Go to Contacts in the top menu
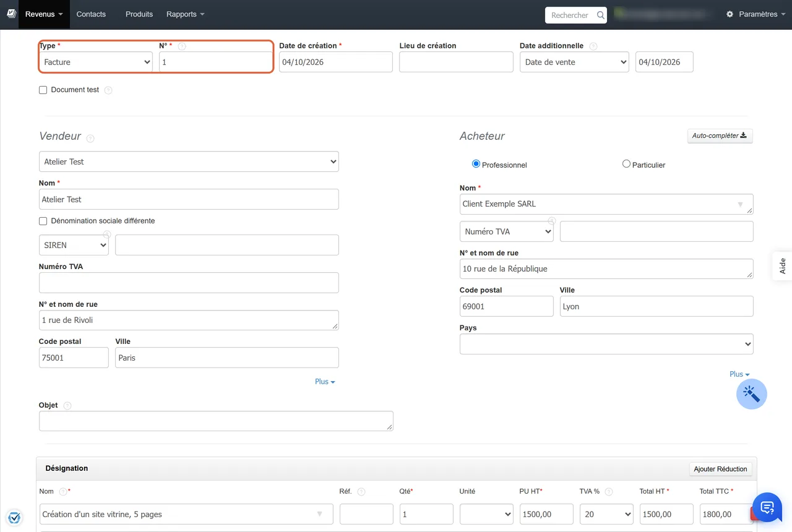 [91, 14]
